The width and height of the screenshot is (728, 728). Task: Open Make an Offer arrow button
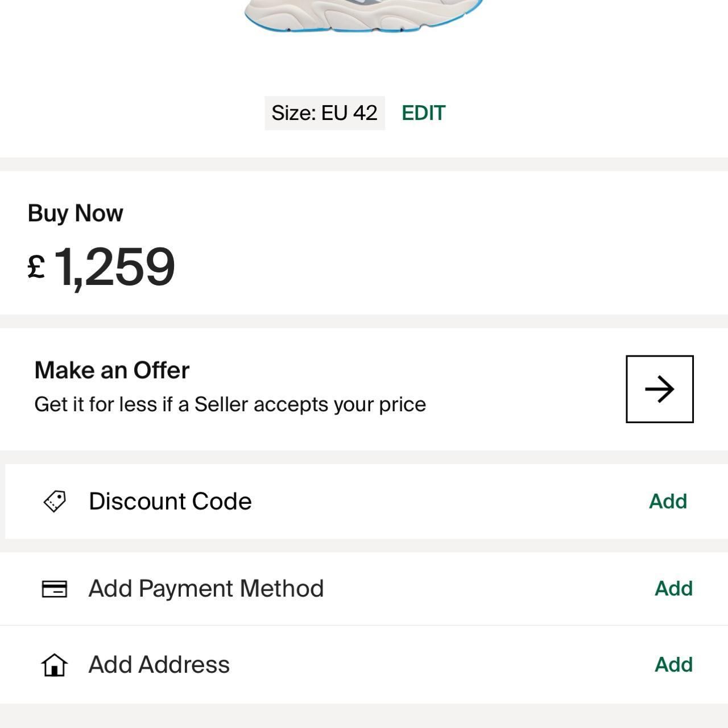coord(659,389)
